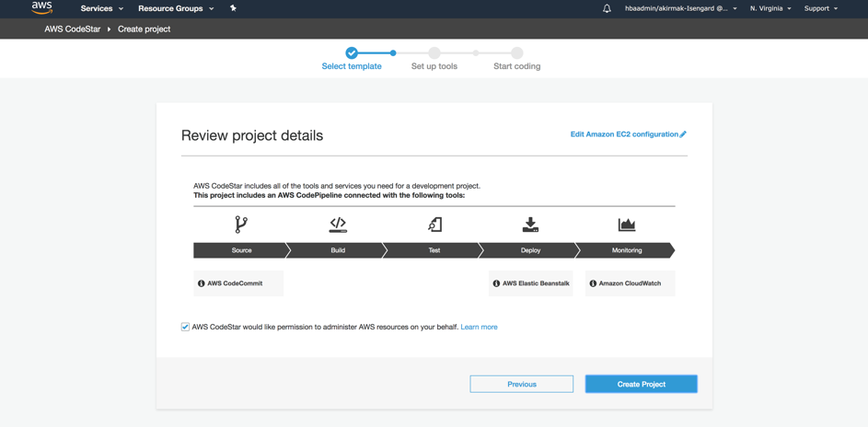The image size is (868, 427).
Task: Click the Select template checkmark step circle
Action: pos(352,53)
